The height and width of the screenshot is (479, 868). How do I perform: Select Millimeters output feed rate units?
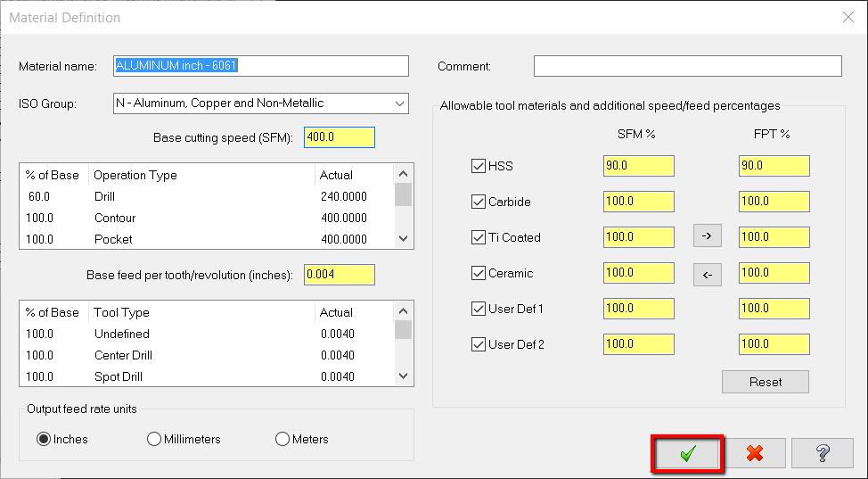[154, 439]
